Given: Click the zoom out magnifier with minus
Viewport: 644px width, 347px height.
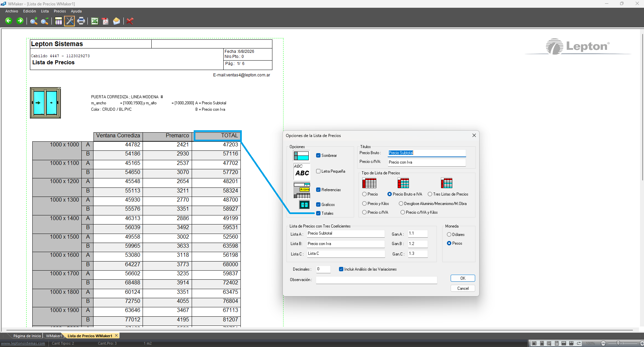Looking at the screenshot, I should (44, 21).
